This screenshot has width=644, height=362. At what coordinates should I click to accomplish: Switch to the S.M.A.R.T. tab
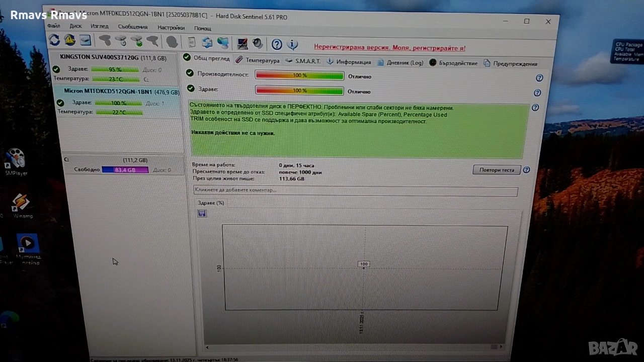pos(303,61)
